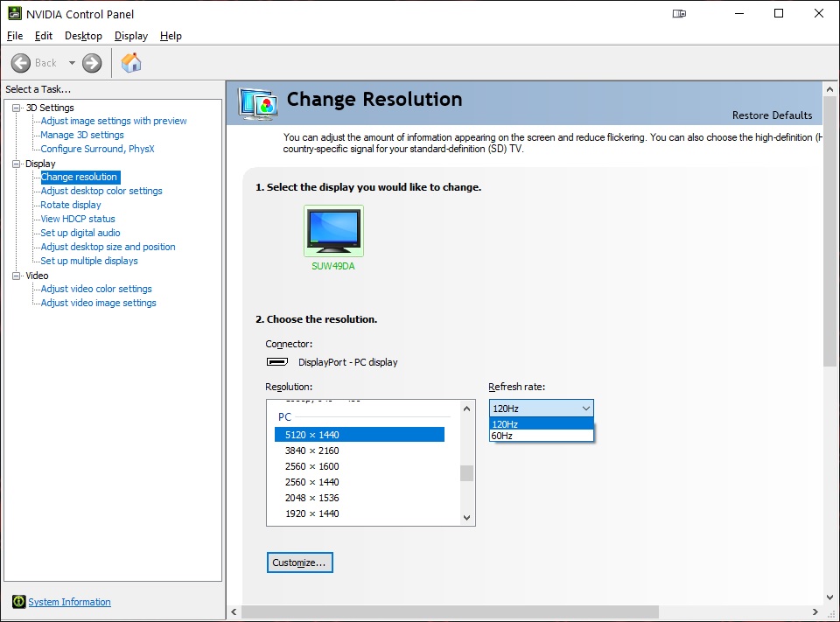This screenshot has width=840, height=622.
Task: Click the main pane vertical scroll up arrow
Action: coord(829,89)
